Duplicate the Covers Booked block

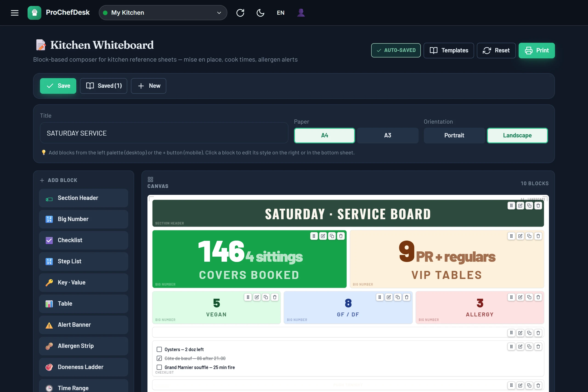point(332,236)
